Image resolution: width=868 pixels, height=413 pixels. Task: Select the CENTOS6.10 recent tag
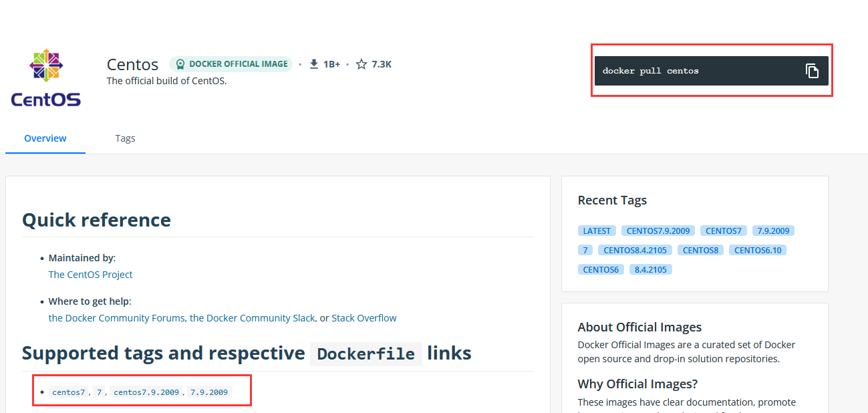[x=758, y=250]
